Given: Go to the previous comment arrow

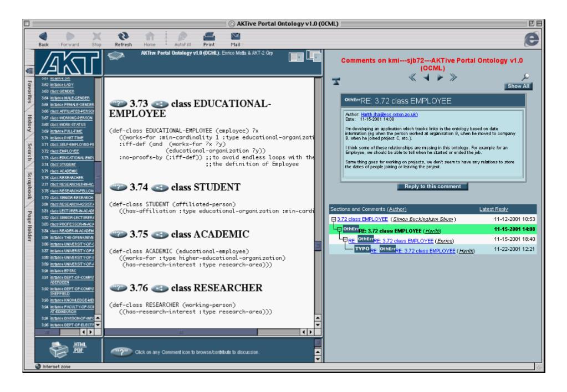Looking at the screenshot, I should point(426,78).
